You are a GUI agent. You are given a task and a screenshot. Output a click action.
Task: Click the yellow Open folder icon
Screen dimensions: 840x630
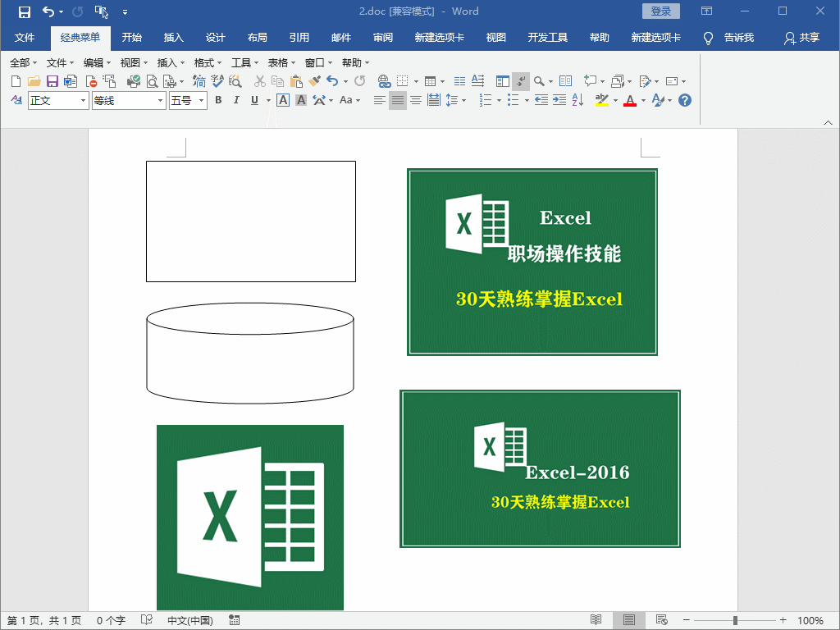click(34, 81)
